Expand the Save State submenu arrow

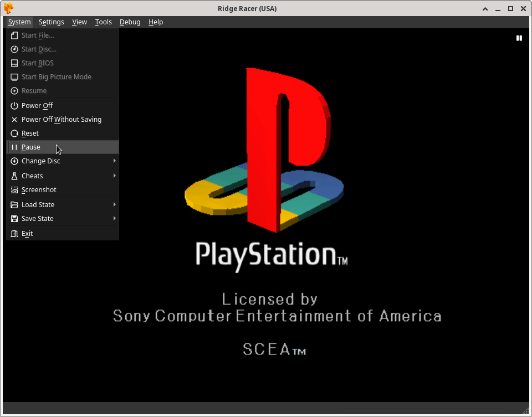(114, 218)
